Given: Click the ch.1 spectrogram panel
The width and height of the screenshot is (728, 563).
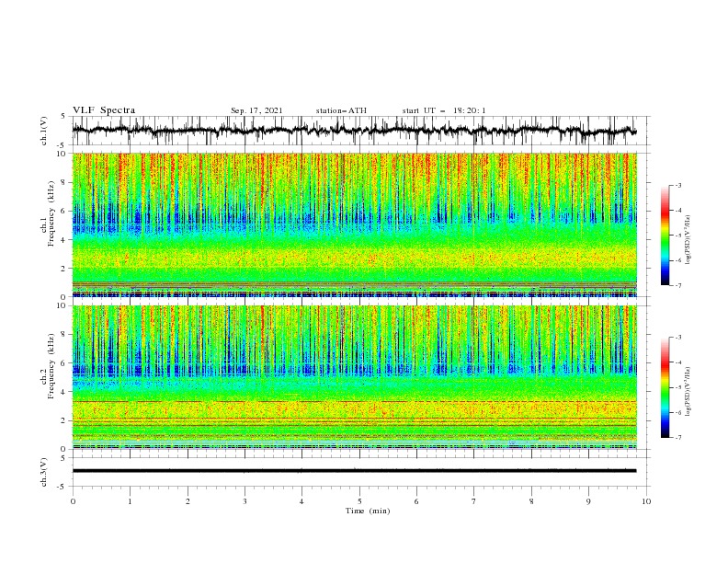Looking at the screenshot, I should click(354, 224).
